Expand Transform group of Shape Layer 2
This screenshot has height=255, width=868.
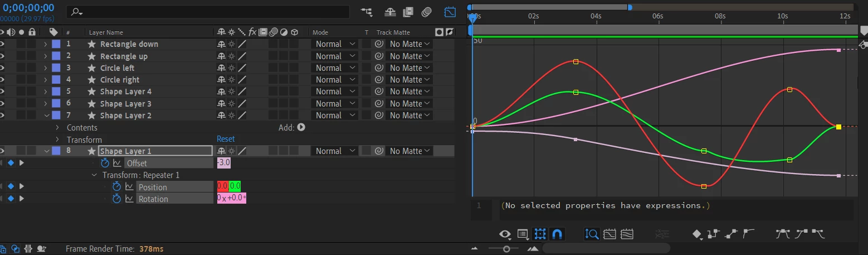coord(57,139)
